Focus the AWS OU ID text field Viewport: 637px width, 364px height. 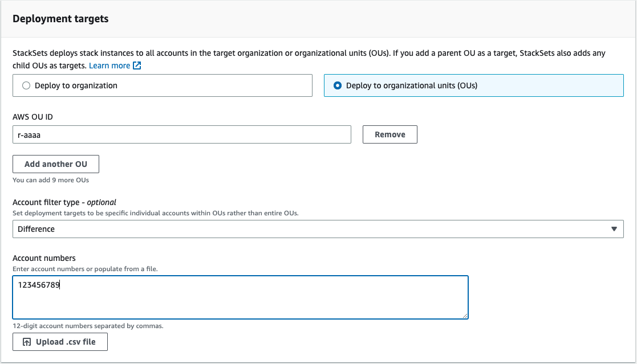pos(181,134)
